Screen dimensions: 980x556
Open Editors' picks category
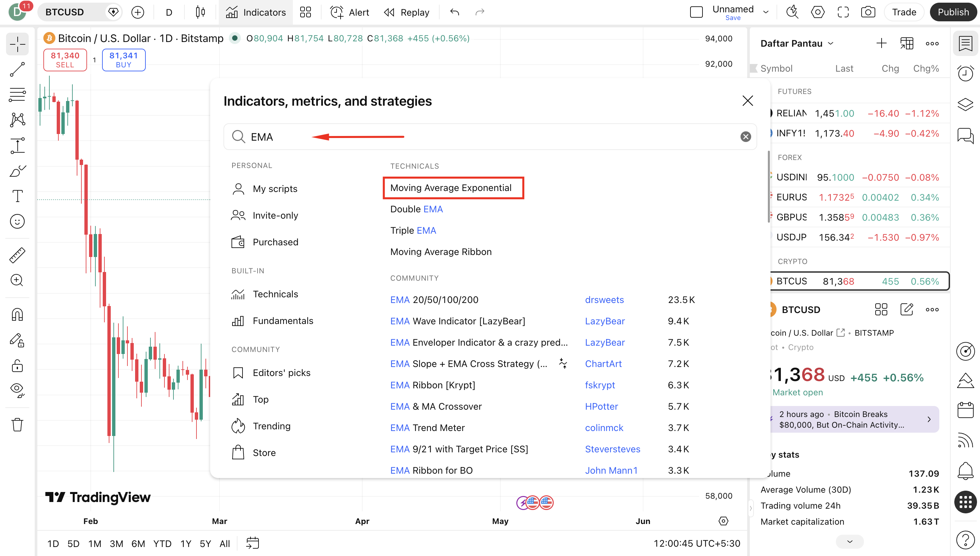pyautogui.click(x=281, y=373)
